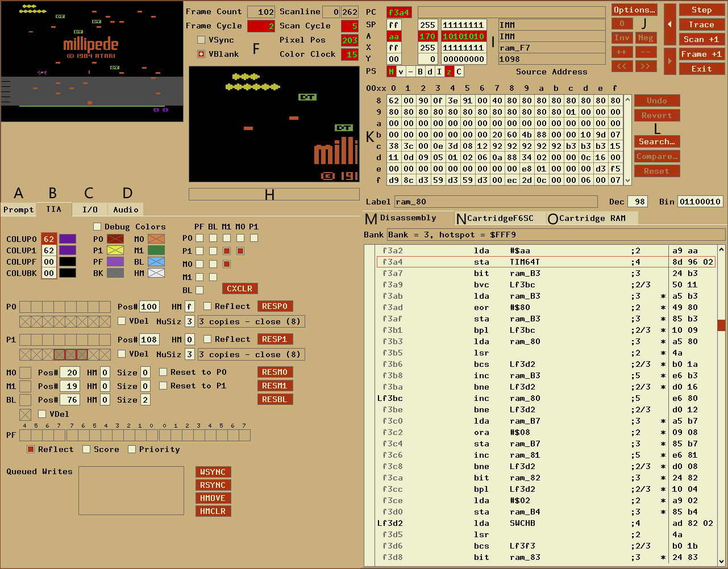
Task: Open the P1 NuSiz '3 copies - close' dropdown
Action: click(x=251, y=354)
